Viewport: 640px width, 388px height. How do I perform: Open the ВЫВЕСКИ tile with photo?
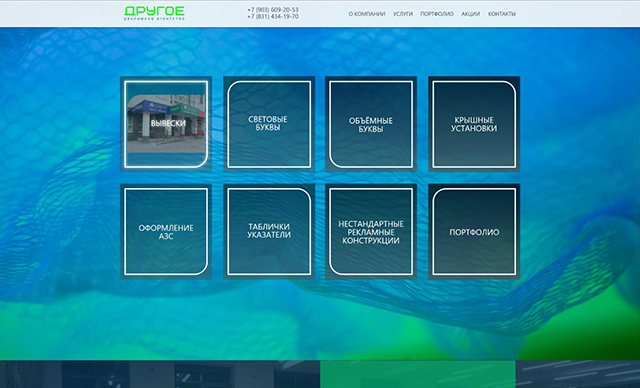click(x=166, y=124)
